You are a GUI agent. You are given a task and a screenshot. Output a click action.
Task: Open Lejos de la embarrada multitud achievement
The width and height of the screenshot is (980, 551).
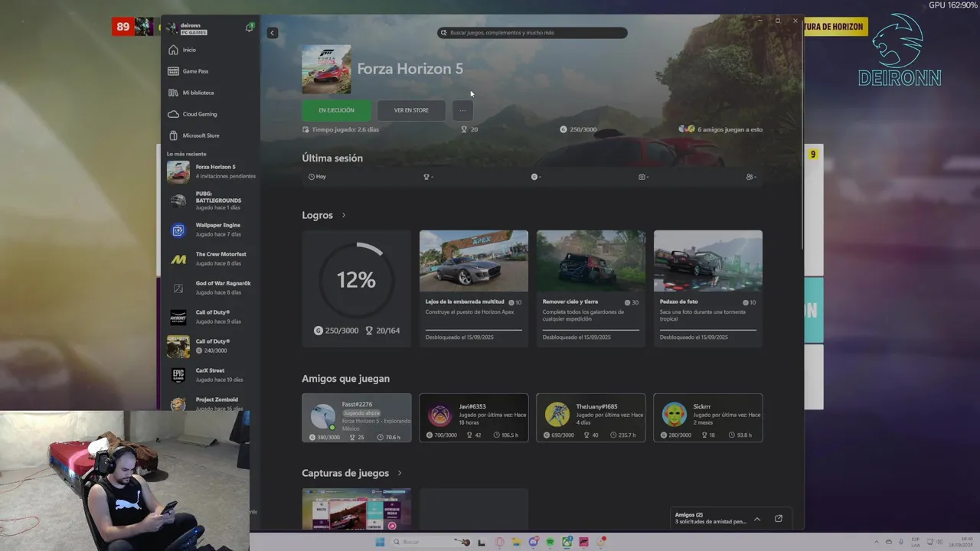point(473,289)
